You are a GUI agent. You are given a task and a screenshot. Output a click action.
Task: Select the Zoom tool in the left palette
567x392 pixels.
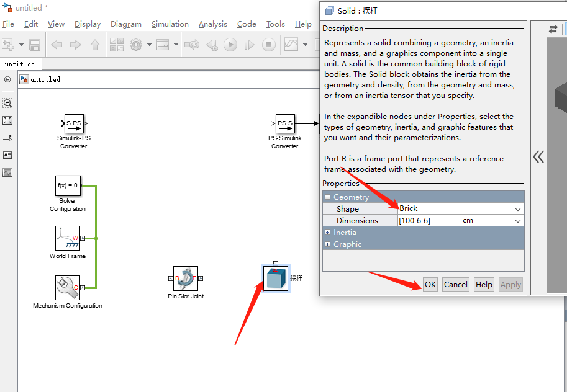tap(6, 103)
